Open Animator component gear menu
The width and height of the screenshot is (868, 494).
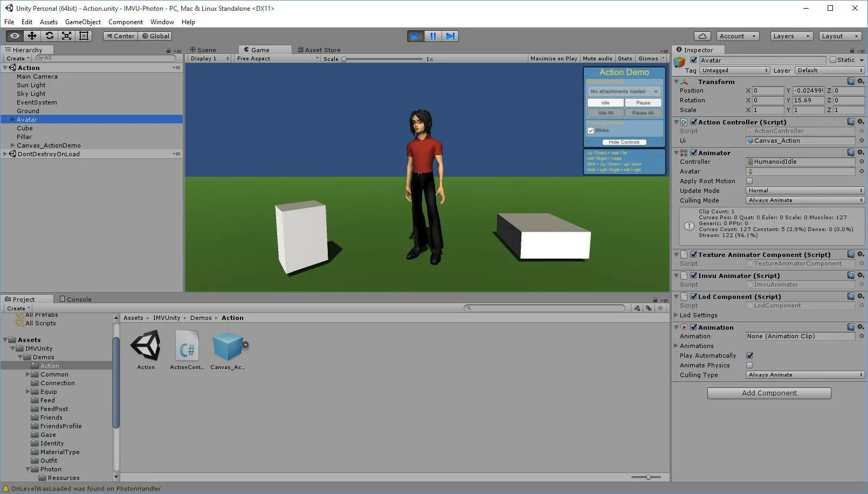click(x=860, y=152)
